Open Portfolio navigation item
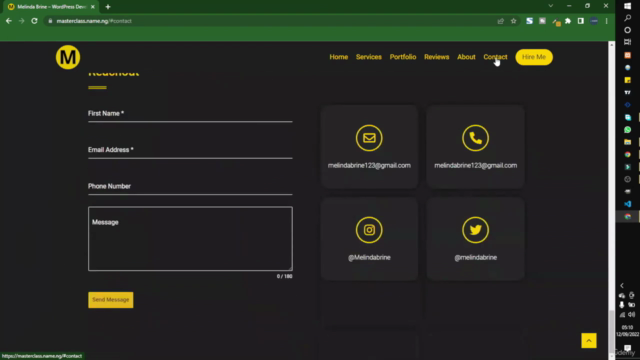640x360 pixels. (x=403, y=57)
